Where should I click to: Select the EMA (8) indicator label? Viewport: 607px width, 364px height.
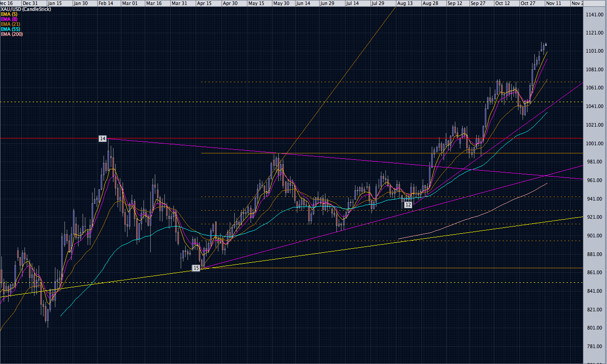(10, 19)
